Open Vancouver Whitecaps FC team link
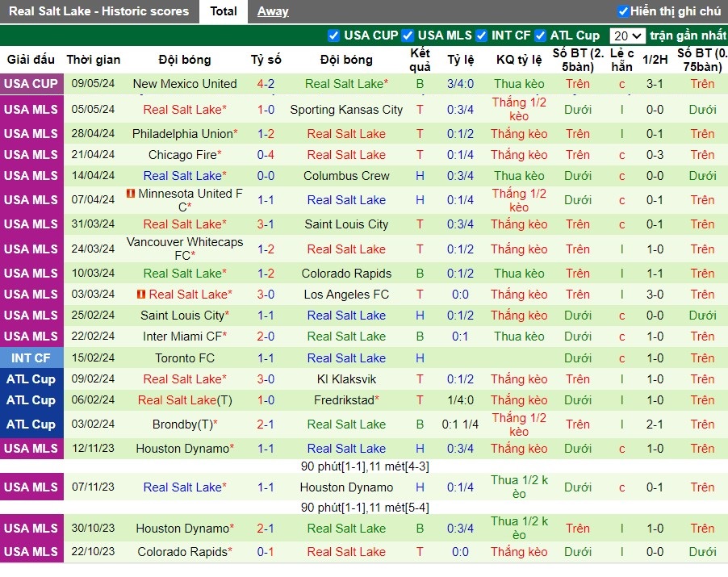Viewport: 728px width, 577px height. [x=185, y=249]
